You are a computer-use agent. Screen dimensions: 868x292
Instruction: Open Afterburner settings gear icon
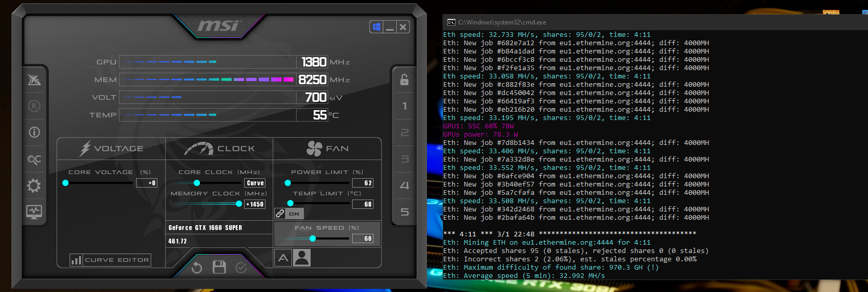[34, 185]
